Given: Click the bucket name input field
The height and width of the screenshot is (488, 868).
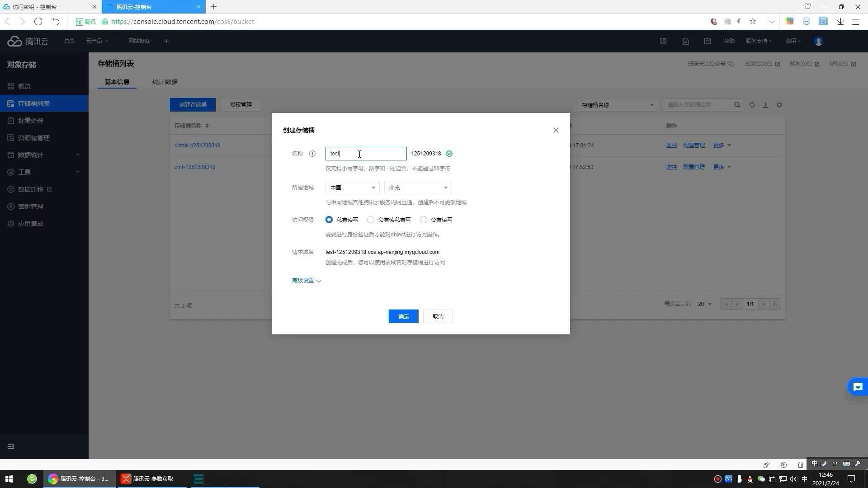Looking at the screenshot, I should [x=365, y=154].
